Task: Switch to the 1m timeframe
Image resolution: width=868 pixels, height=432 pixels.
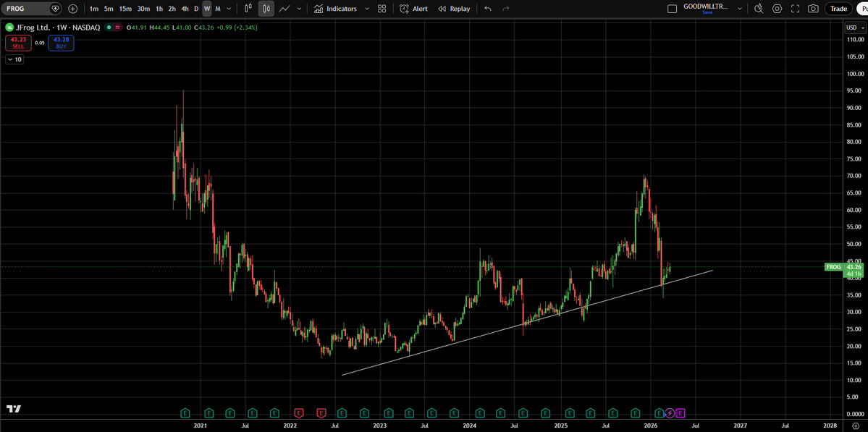Action: [94, 9]
